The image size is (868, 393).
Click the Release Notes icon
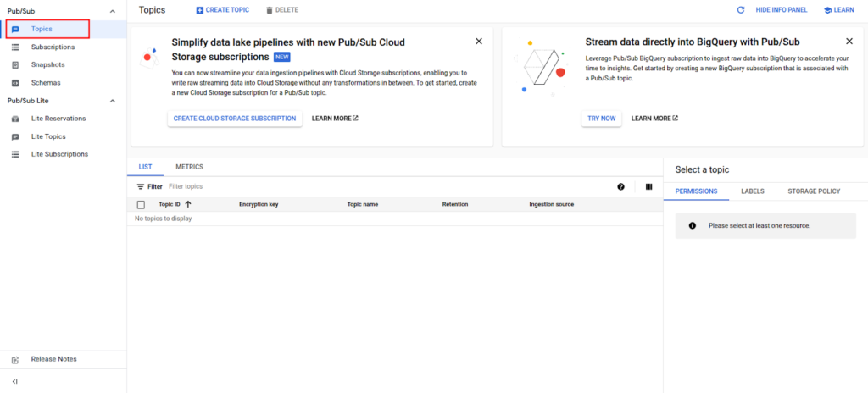coord(15,359)
